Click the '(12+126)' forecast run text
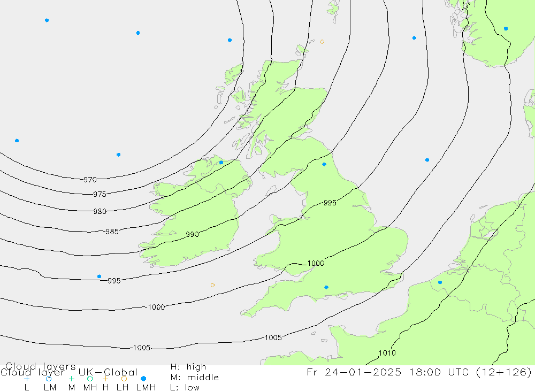The image size is (535, 392). tap(505, 372)
